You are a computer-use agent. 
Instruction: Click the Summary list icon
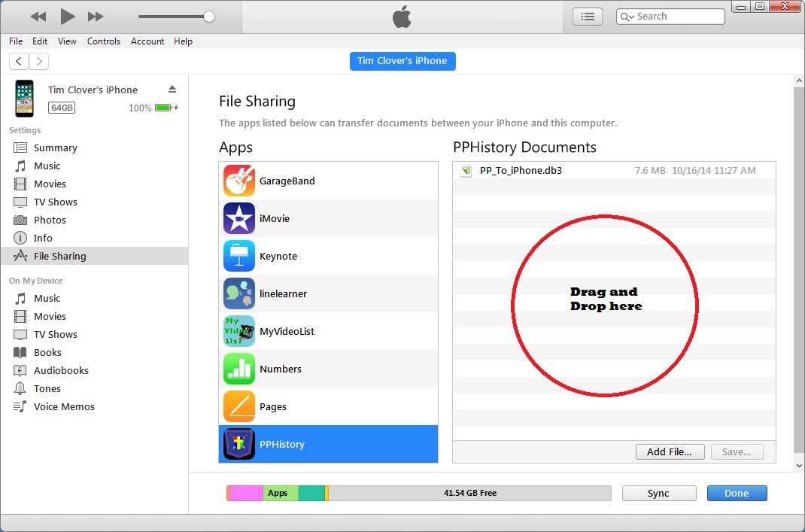tap(20, 148)
